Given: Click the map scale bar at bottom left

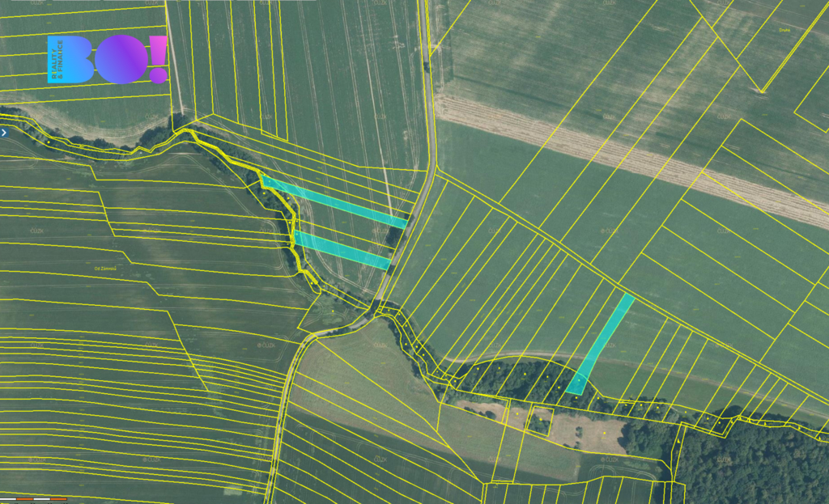Looking at the screenshot, I should tap(34, 499).
